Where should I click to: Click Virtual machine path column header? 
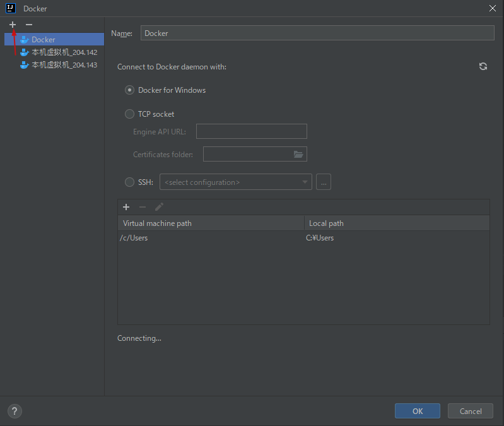pos(211,223)
